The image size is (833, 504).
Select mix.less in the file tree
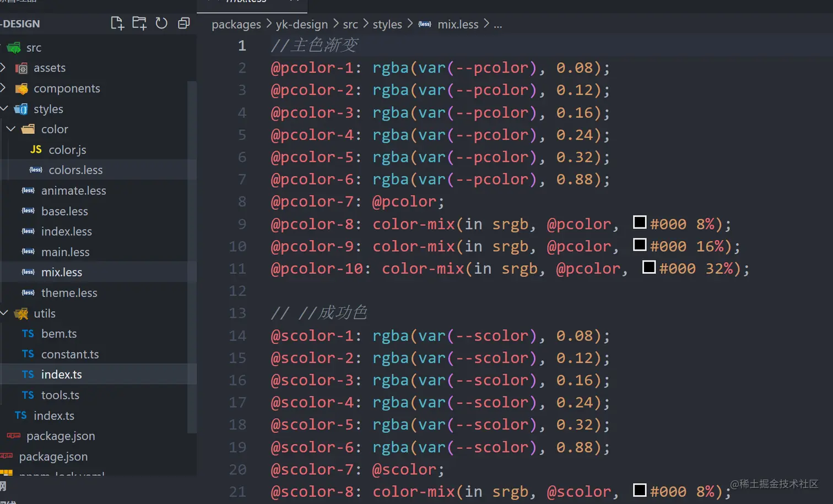(61, 272)
